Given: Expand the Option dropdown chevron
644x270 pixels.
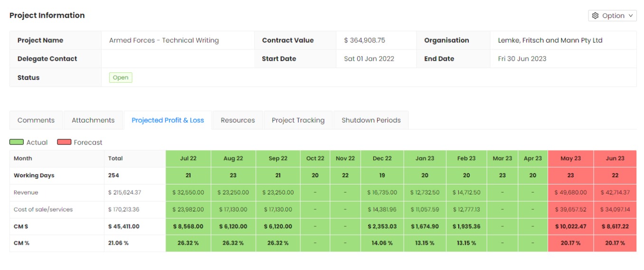Looking at the screenshot, I should coord(631,16).
